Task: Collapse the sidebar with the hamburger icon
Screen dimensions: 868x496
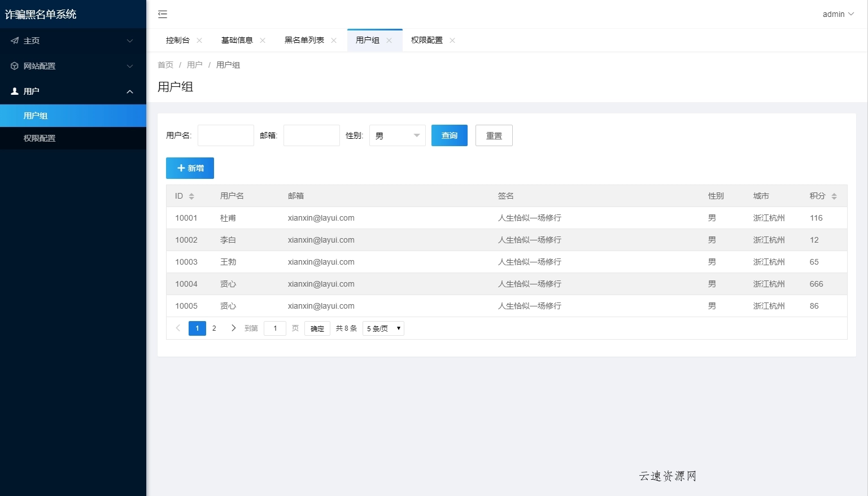Action: (162, 14)
